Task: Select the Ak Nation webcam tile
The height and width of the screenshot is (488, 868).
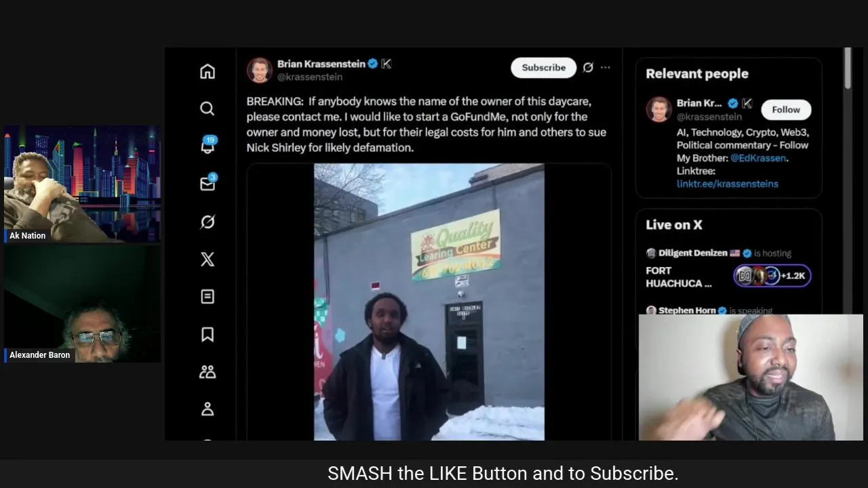Action: pos(82,184)
